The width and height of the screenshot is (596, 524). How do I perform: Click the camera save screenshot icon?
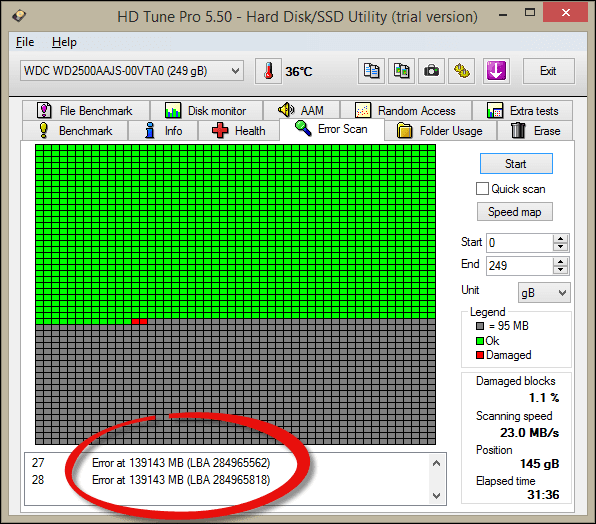point(431,71)
